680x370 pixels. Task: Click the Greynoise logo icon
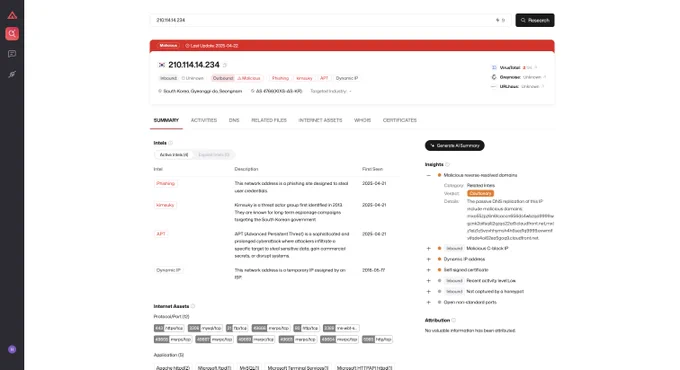pos(494,77)
